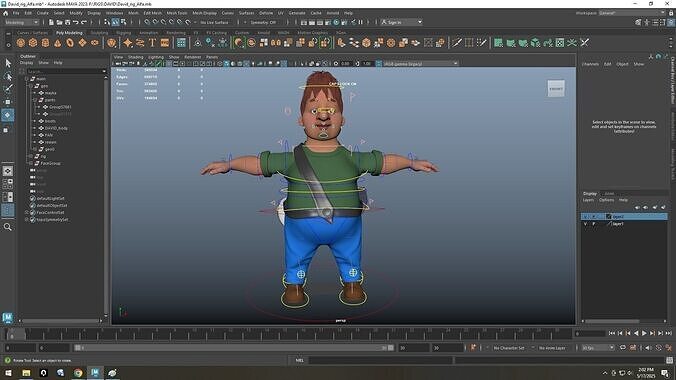
Task: Click the timeline range slider bar
Action: pos(233,348)
